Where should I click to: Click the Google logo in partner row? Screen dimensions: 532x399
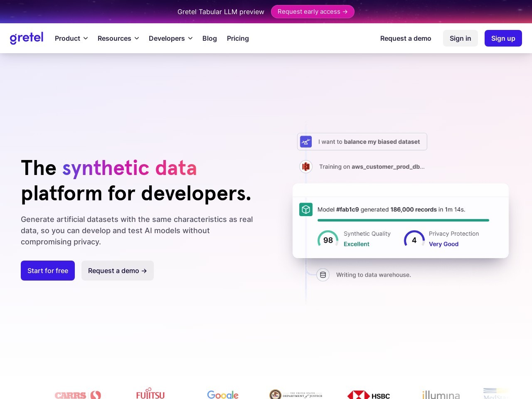[x=223, y=395]
